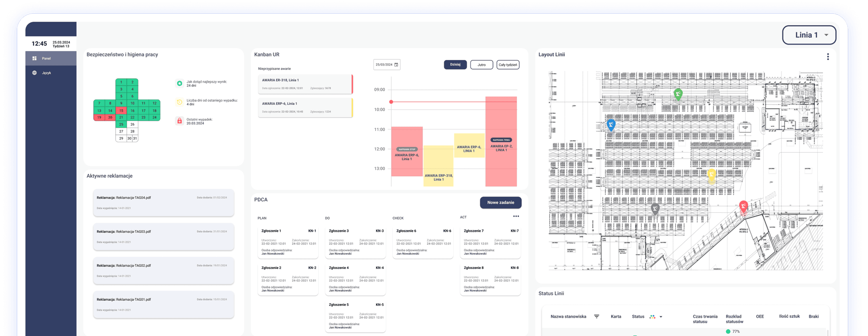Open calendar icon in Kanban date field
The width and height of the screenshot is (868, 336).
pos(396,65)
